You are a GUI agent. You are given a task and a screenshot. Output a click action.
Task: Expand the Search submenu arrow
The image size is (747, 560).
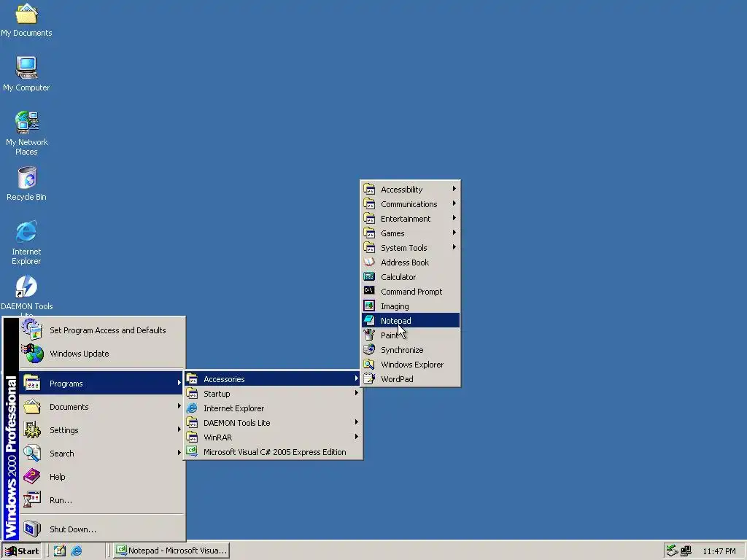tap(179, 452)
